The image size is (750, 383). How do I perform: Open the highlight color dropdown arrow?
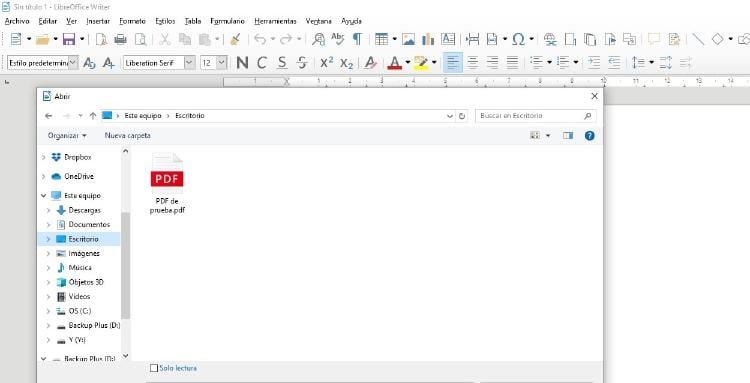tap(434, 63)
